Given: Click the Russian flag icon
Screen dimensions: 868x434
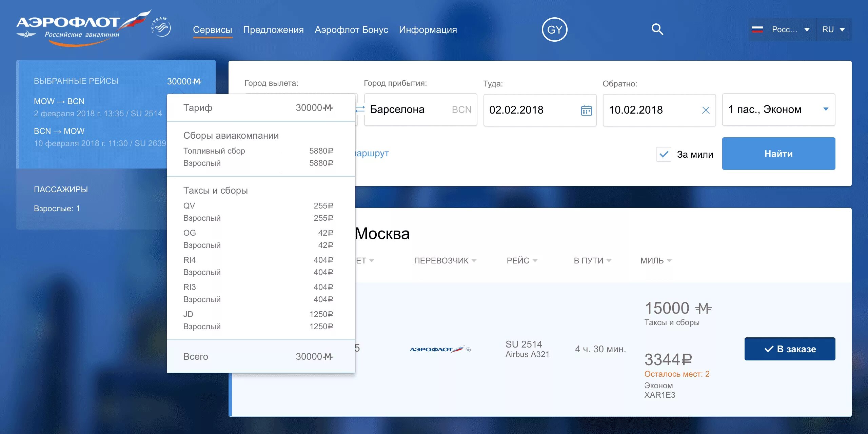Looking at the screenshot, I should tap(757, 29).
